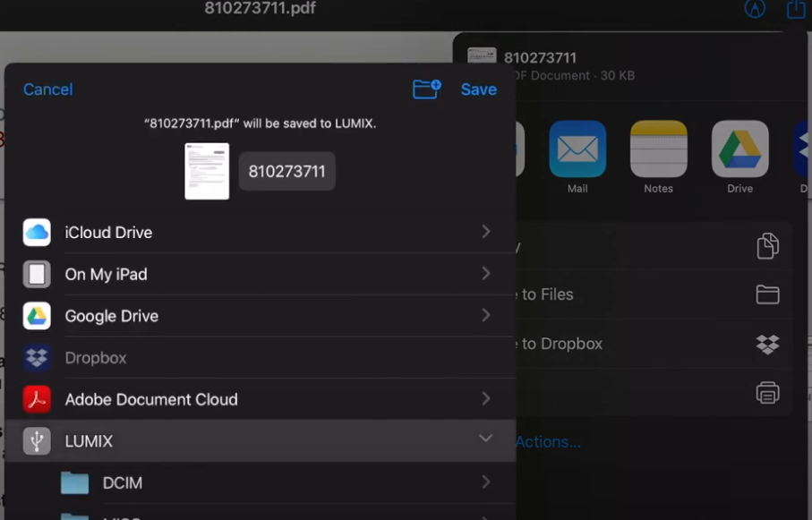The image size is (812, 520).
Task: Expand the Google Drive chevron
Action: (x=486, y=315)
